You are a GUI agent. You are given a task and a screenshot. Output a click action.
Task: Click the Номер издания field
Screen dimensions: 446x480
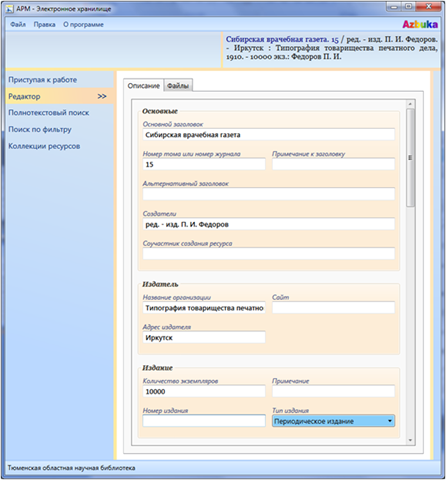point(204,421)
